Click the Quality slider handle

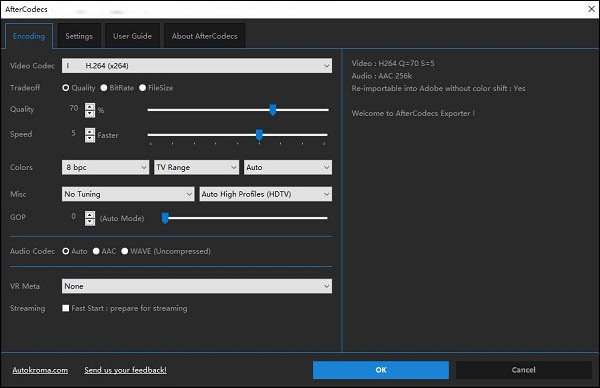(x=272, y=110)
